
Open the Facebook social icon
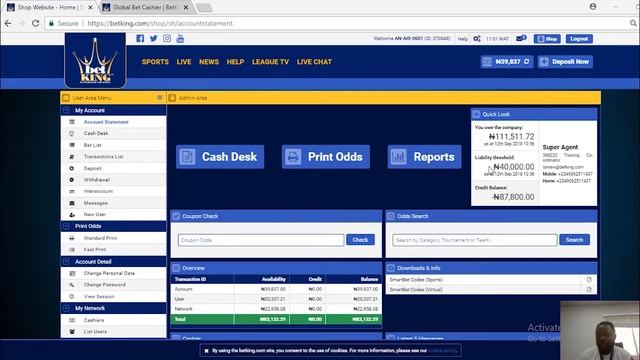pyautogui.click(x=140, y=38)
